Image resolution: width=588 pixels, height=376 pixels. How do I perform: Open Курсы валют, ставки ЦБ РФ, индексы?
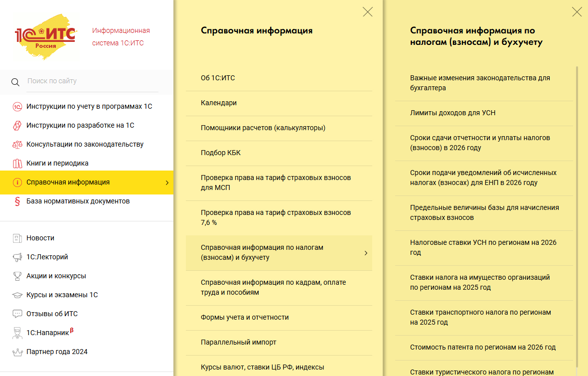tap(279, 367)
